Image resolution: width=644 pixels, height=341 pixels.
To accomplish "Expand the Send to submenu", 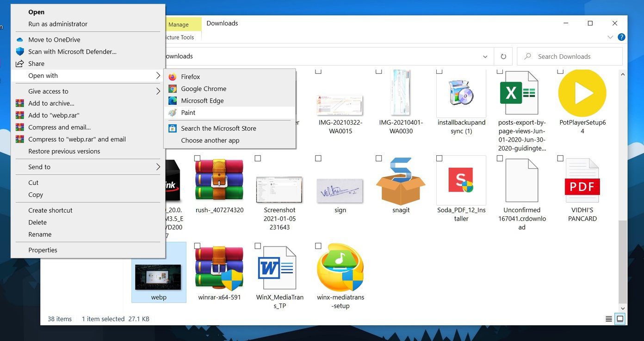I will (88, 167).
